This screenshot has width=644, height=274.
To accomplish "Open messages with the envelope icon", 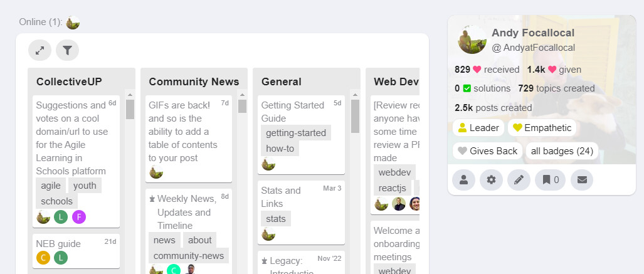I will 582,180.
